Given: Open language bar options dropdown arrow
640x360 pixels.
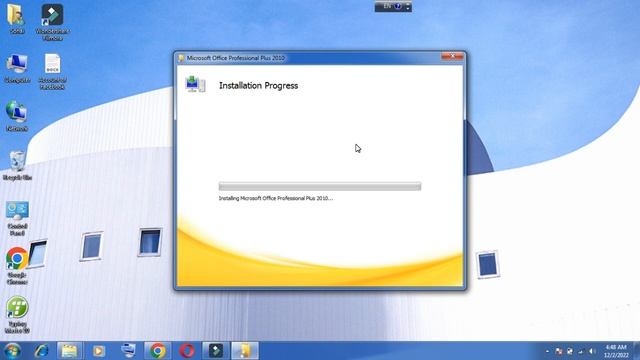Looking at the screenshot, I should coord(408,8).
